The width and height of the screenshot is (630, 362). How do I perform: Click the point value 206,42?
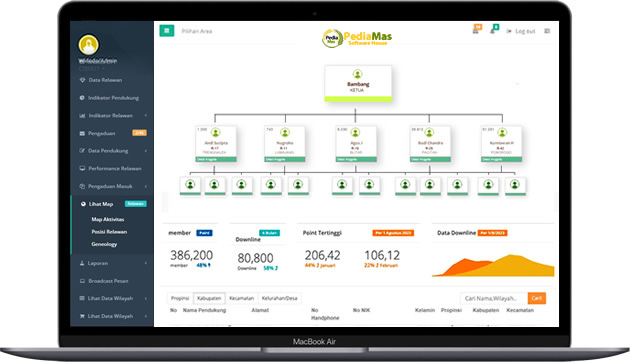coord(323,255)
